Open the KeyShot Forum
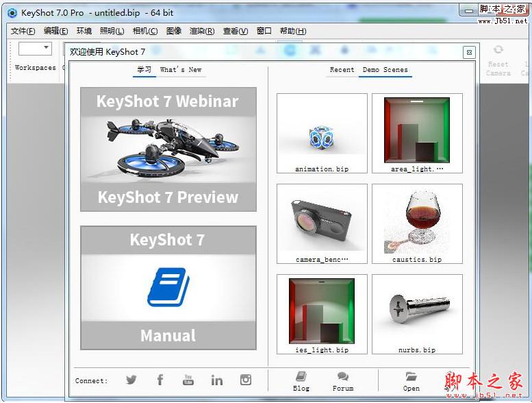 point(342,381)
